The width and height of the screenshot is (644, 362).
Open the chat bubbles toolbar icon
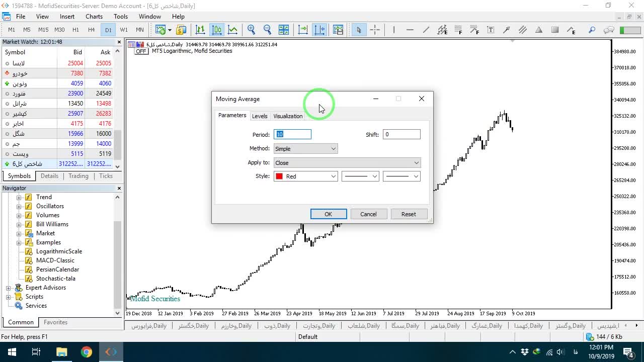[x=609, y=30]
